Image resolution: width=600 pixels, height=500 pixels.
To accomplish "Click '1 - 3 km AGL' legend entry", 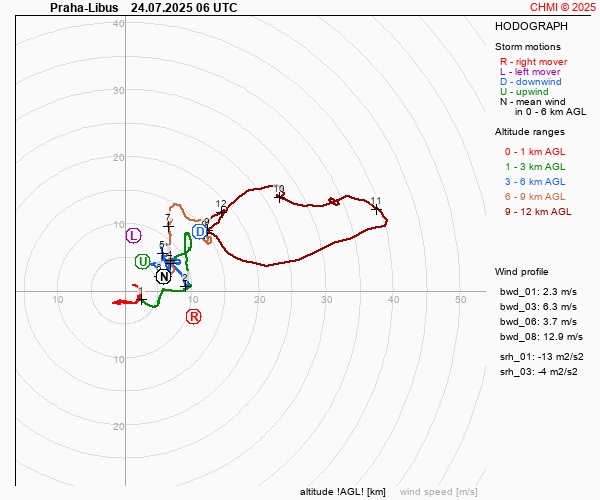I will (535, 167).
